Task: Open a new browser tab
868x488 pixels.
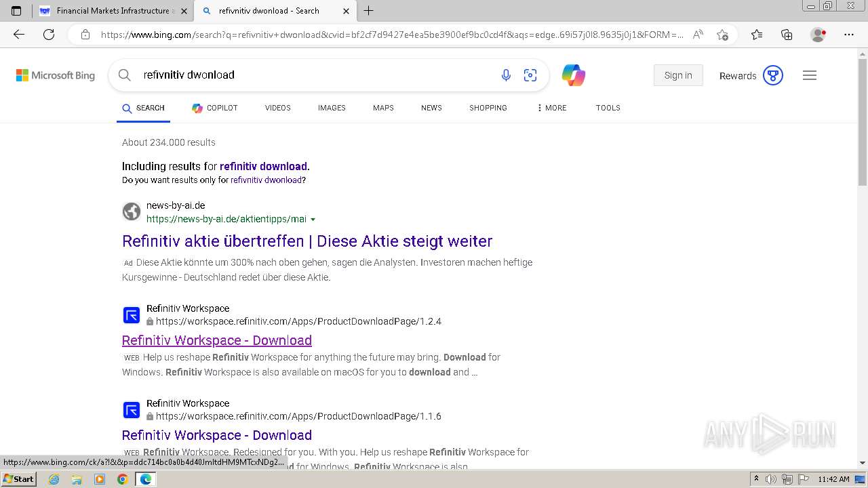Action: click(368, 11)
